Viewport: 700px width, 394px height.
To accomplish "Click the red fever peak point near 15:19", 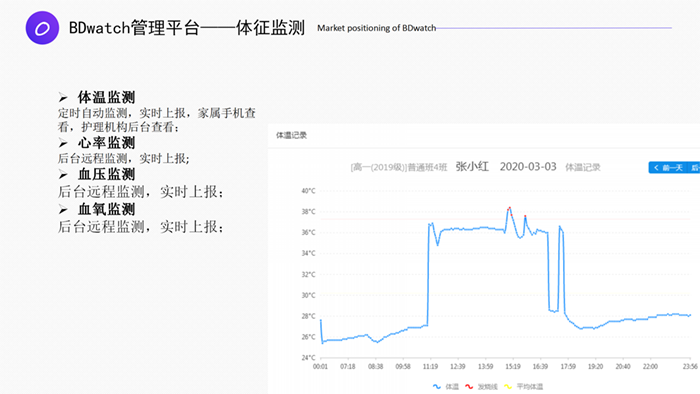I will point(509,208).
